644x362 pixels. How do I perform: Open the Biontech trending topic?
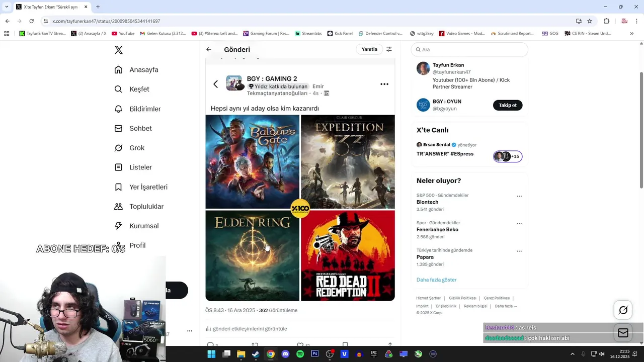(x=427, y=202)
